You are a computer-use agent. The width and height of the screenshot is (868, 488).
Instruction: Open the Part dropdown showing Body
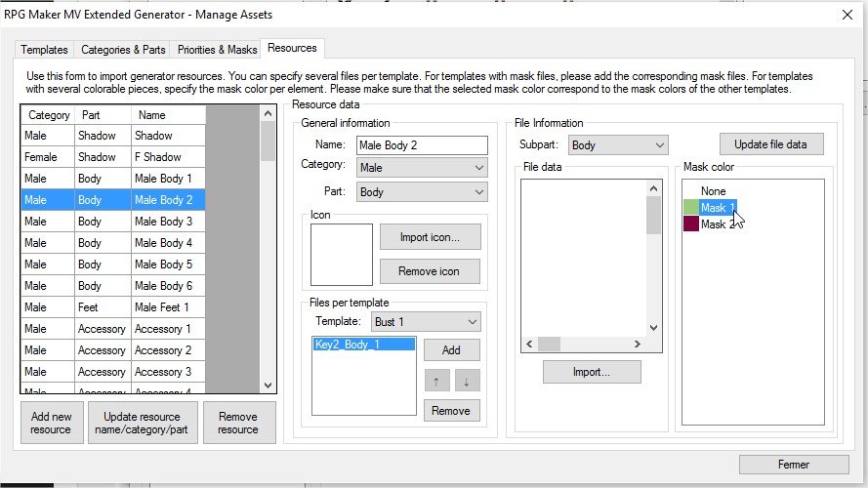[422, 192]
